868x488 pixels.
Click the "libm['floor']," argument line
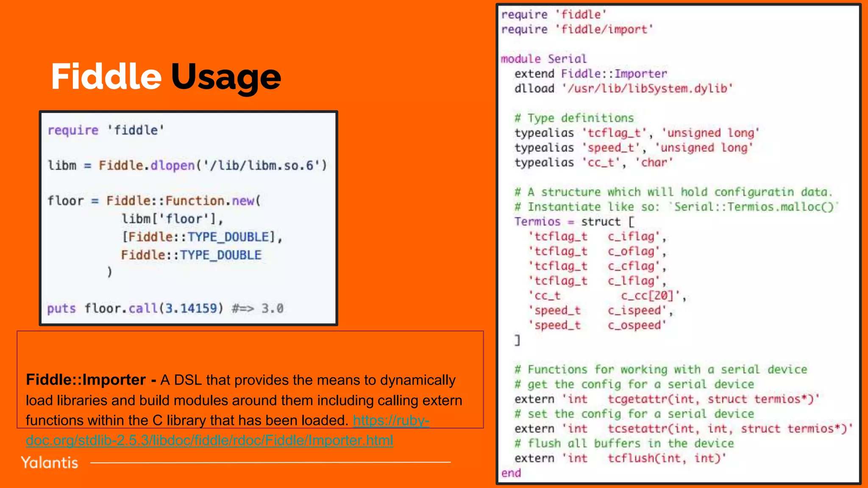[172, 219]
